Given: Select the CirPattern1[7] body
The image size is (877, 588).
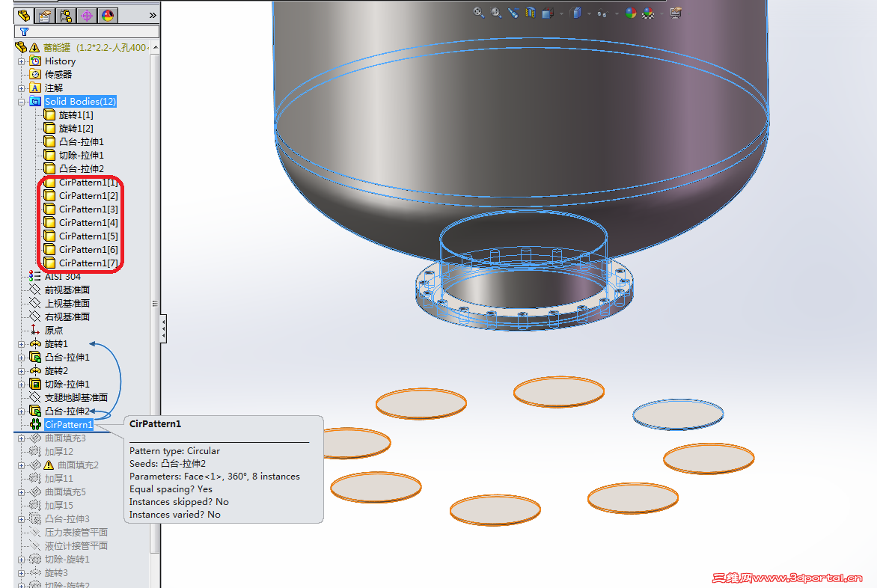Looking at the screenshot, I should [x=88, y=263].
